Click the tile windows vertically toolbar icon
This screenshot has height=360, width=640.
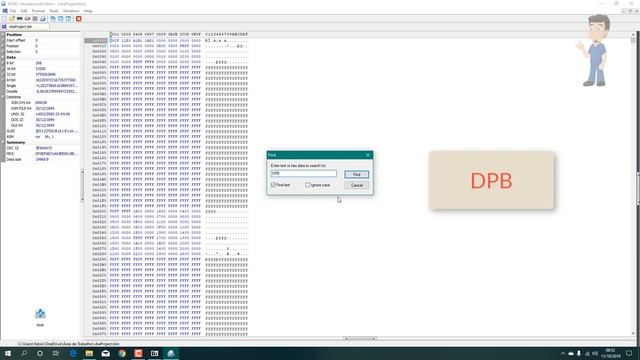[69, 19]
